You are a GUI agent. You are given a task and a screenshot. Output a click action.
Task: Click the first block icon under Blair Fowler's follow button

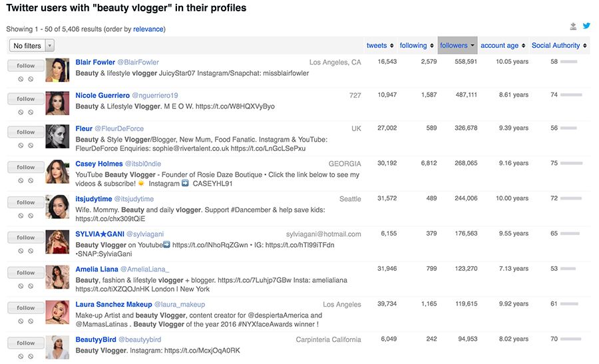point(21,79)
